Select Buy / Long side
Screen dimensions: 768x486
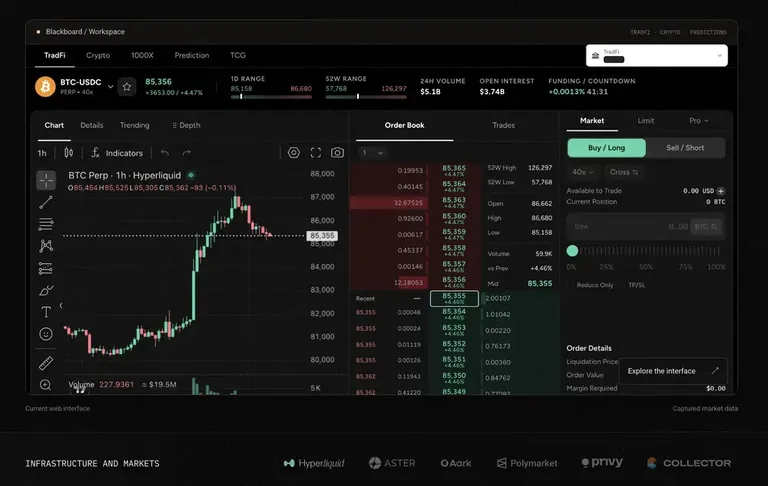click(606, 147)
